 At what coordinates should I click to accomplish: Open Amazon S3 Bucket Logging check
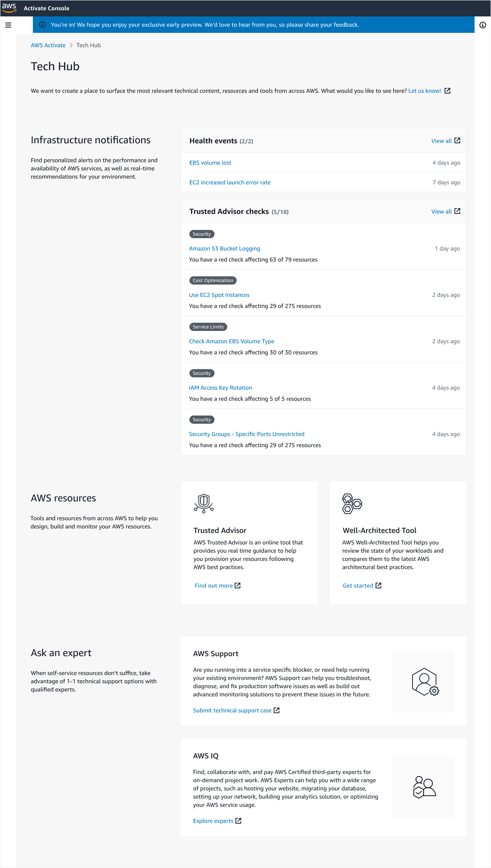pos(224,248)
